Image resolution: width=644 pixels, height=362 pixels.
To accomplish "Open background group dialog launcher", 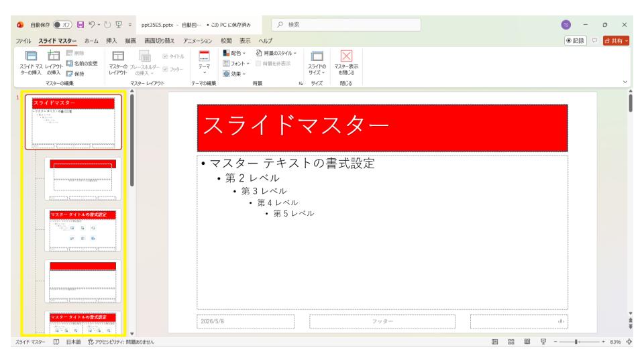I will (x=301, y=83).
